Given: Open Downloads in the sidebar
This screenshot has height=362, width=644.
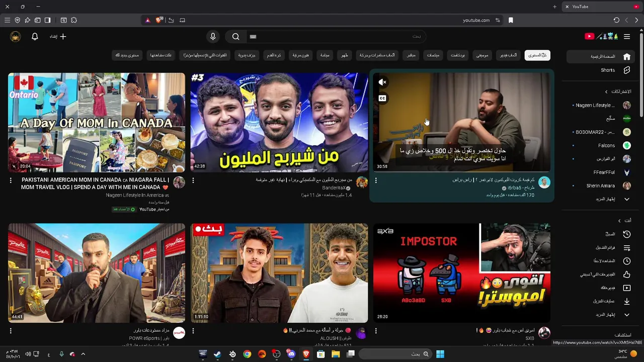Looking at the screenshot, I should click(601, 301).
